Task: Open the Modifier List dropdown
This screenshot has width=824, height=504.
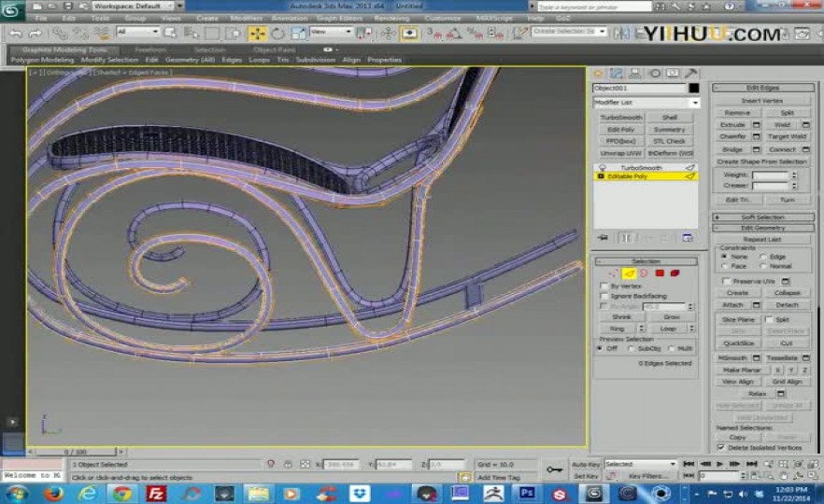Action: [x=646, y=103]
